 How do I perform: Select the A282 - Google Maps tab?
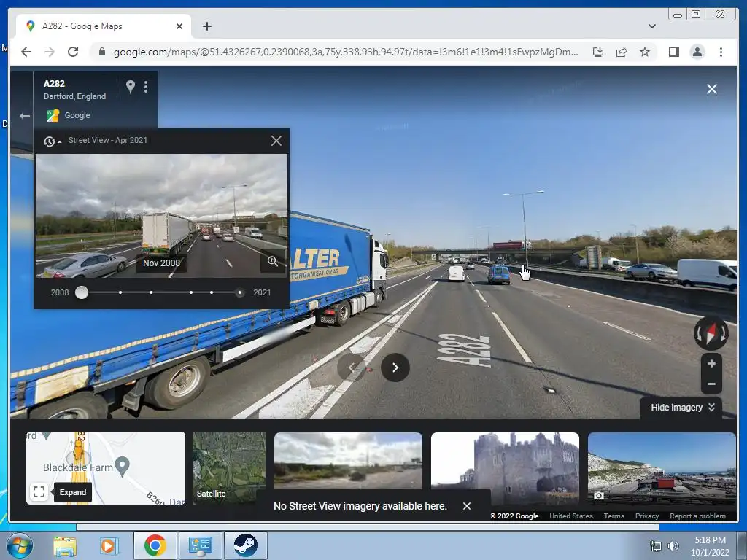pyautogui.click(x=104, y=26)
